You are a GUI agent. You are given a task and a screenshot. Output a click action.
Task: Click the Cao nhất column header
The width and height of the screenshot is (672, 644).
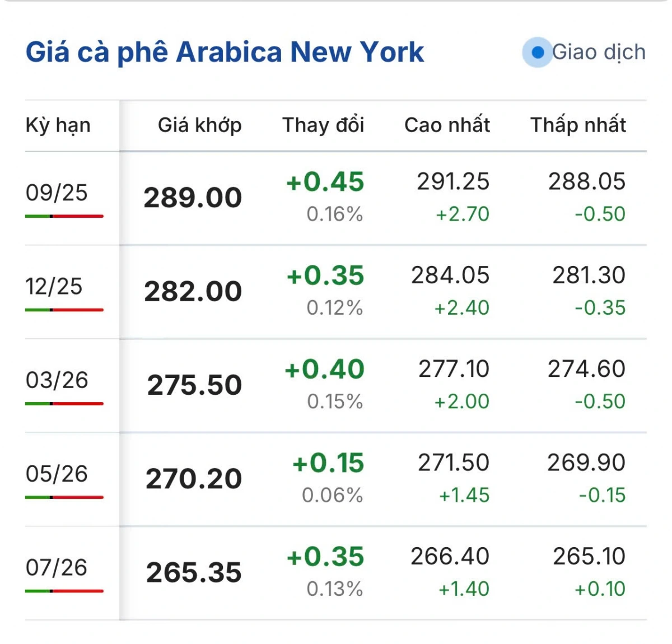point(447,125)
